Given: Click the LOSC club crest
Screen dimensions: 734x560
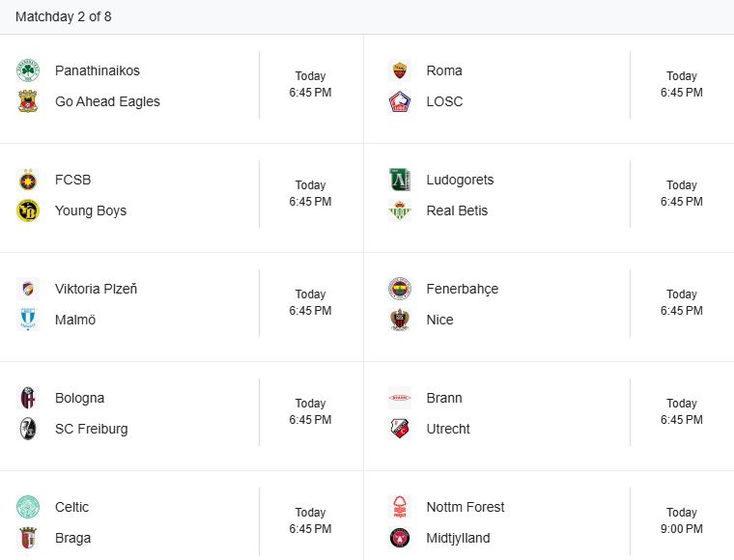Looking at the screenshot, I should [399, 101].
